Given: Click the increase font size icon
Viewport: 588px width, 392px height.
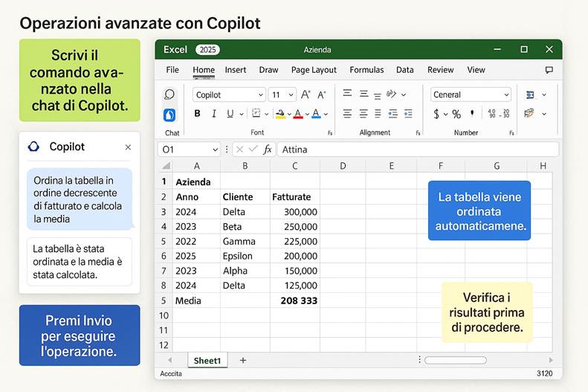Looking at the screenshot, I should pos(306,94).
